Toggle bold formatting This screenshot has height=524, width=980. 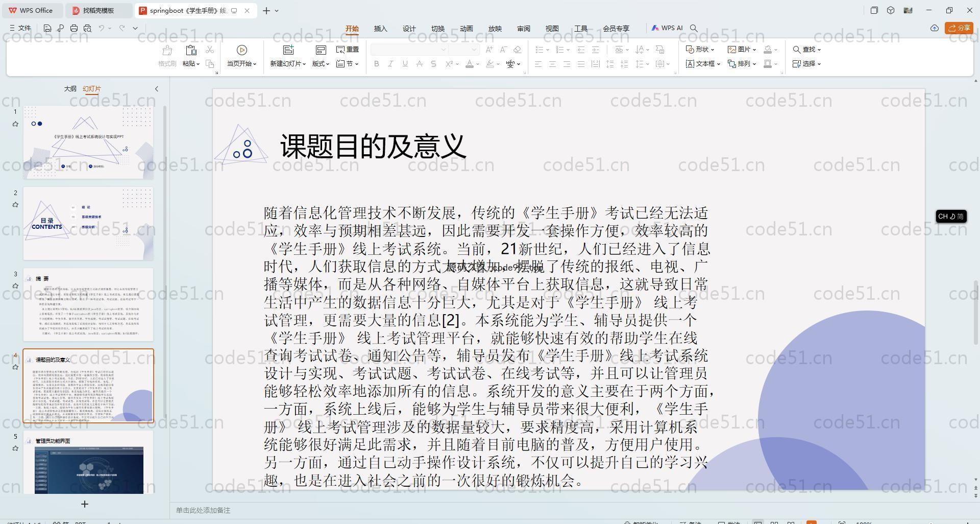pos(377,64)
